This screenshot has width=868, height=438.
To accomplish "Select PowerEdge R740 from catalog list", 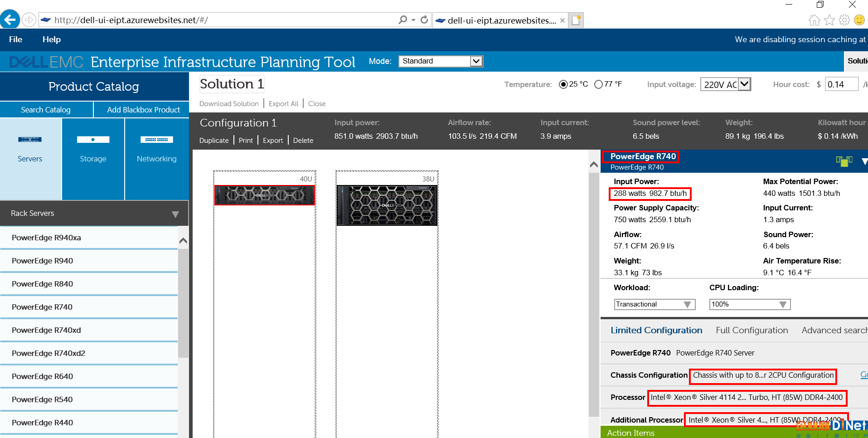I will [89, 307].
